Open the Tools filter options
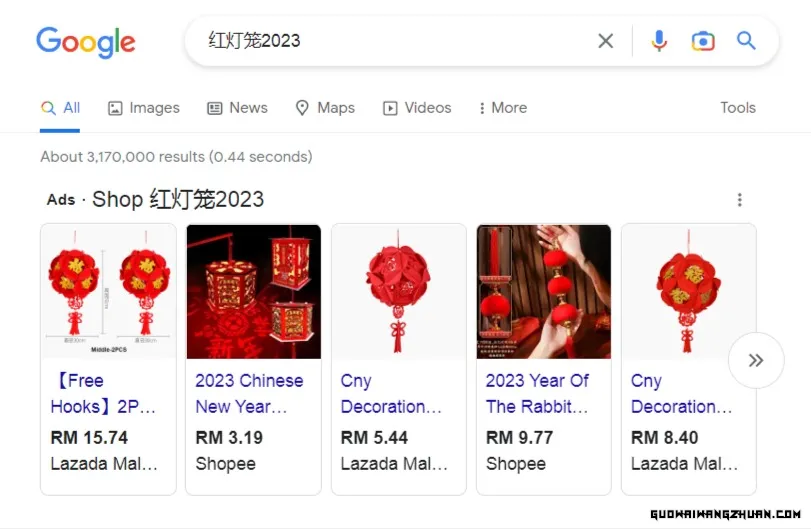Screen dimensions: 811x529 (x=738, y=108)
